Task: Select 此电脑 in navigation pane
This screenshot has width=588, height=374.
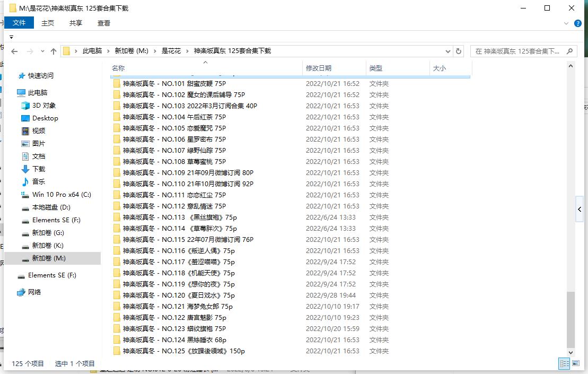Action: tap(38, 92)
